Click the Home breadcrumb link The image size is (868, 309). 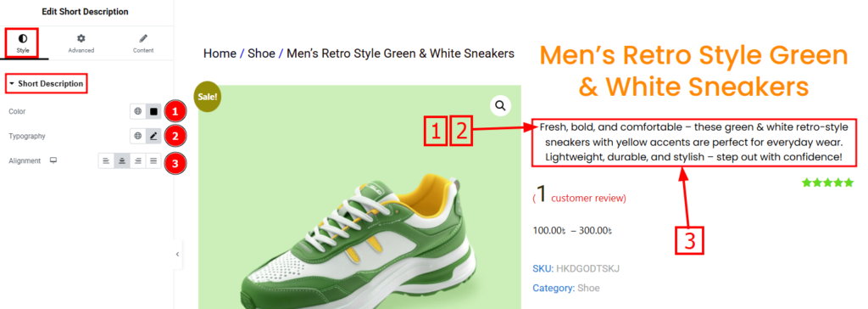pyautogui.click(x=220, y=53)
